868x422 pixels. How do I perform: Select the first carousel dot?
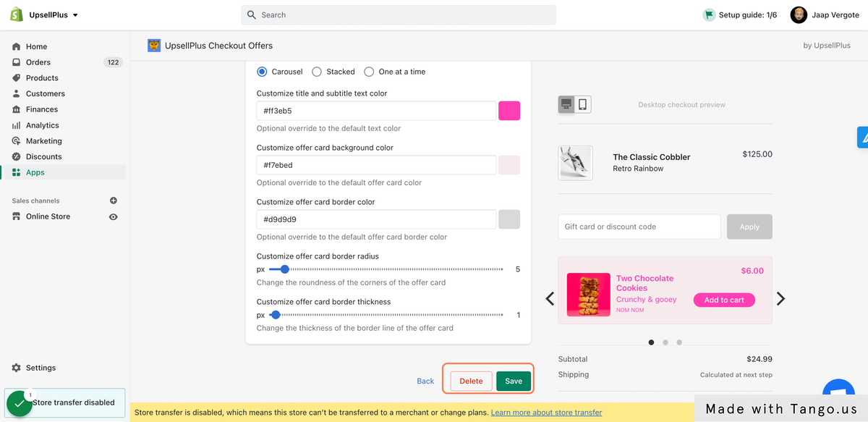(x=651, y=342)
